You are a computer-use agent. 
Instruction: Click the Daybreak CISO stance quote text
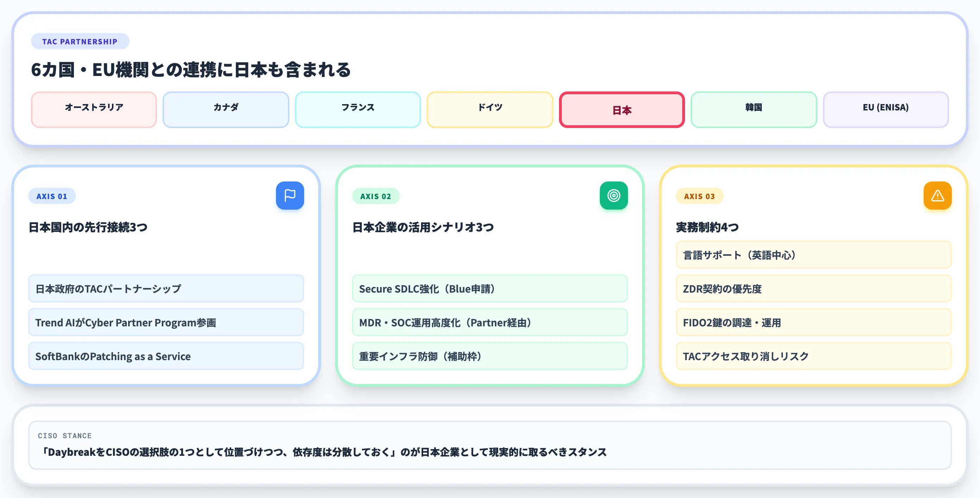[323, 452]
